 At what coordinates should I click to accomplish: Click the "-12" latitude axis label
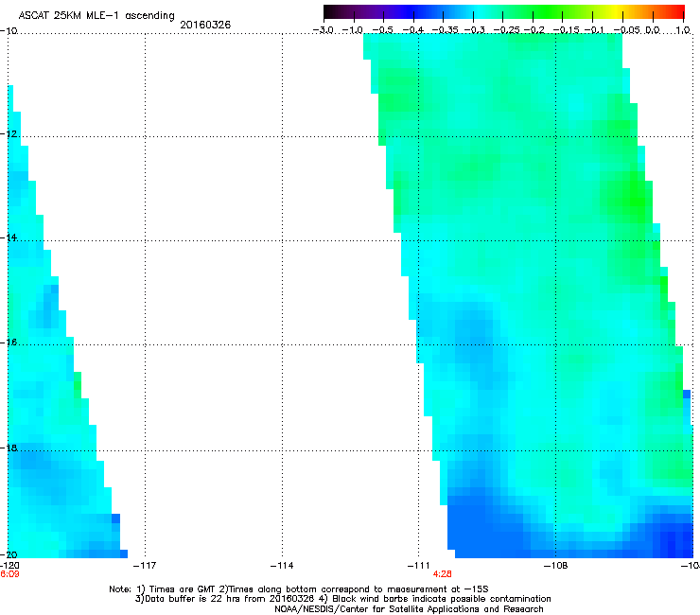(x=9, y=133)
